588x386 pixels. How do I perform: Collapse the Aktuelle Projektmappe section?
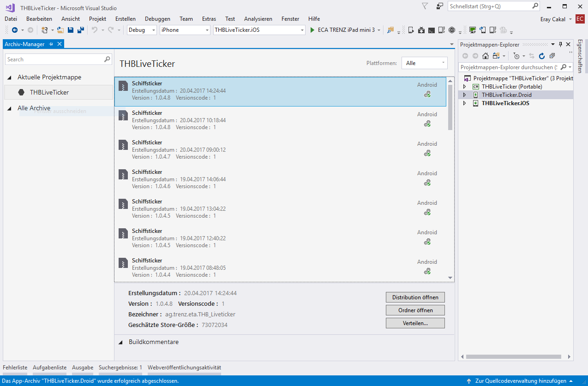pos(10,77)
